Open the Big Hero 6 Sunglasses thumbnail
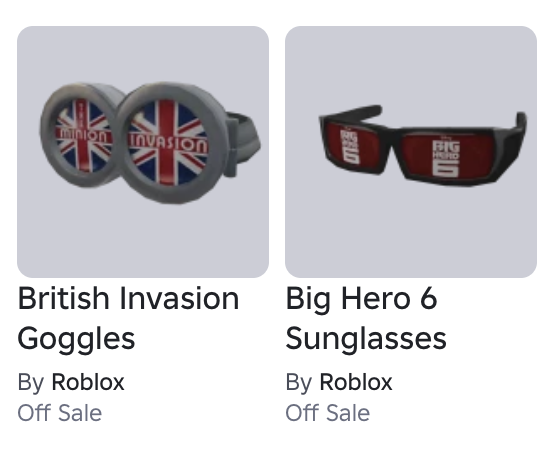The image size is (548, 460). click(411, 152)
